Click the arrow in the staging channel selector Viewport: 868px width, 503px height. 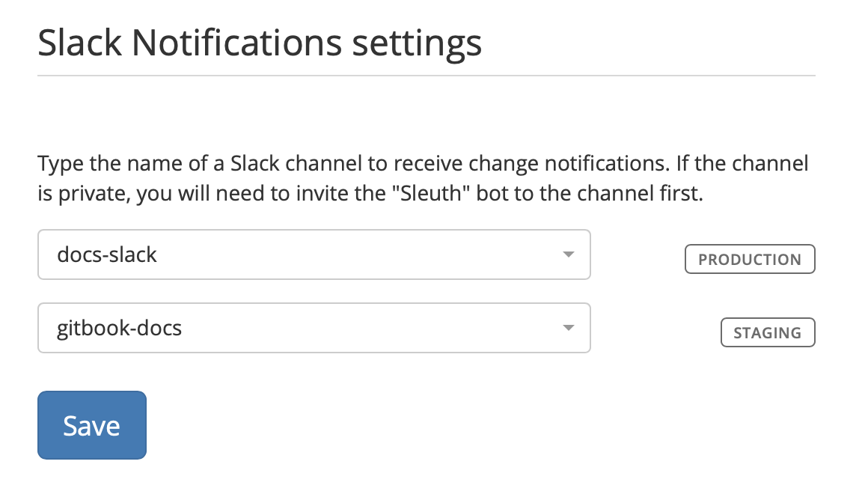568,328
